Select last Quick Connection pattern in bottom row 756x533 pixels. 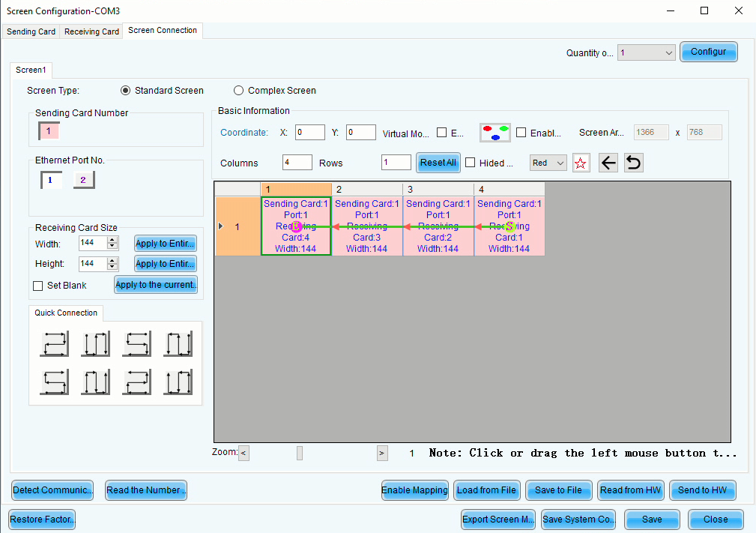click(178, 382)
